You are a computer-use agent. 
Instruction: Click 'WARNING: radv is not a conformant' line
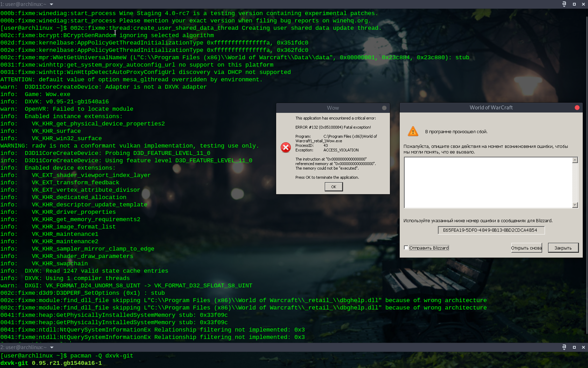(129, 146)
